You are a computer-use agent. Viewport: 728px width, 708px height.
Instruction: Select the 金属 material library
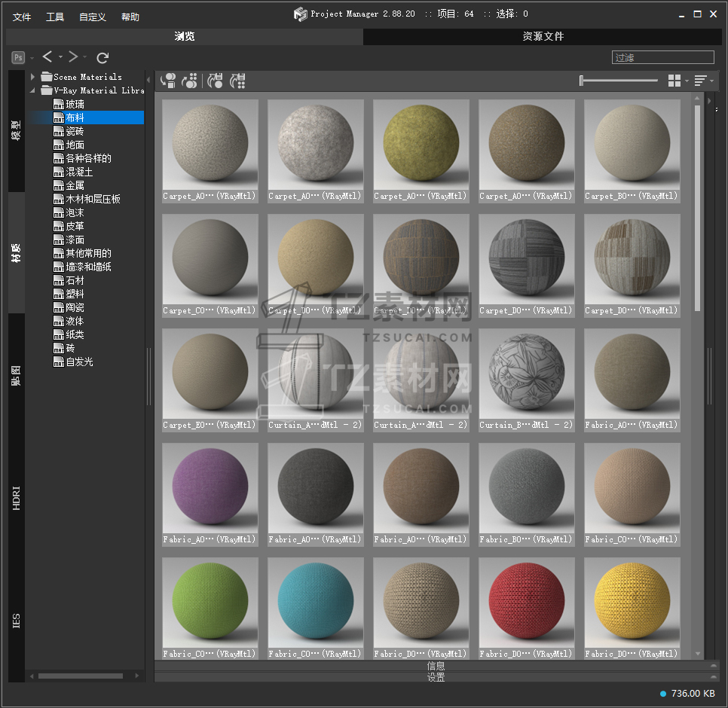(75, 185)
